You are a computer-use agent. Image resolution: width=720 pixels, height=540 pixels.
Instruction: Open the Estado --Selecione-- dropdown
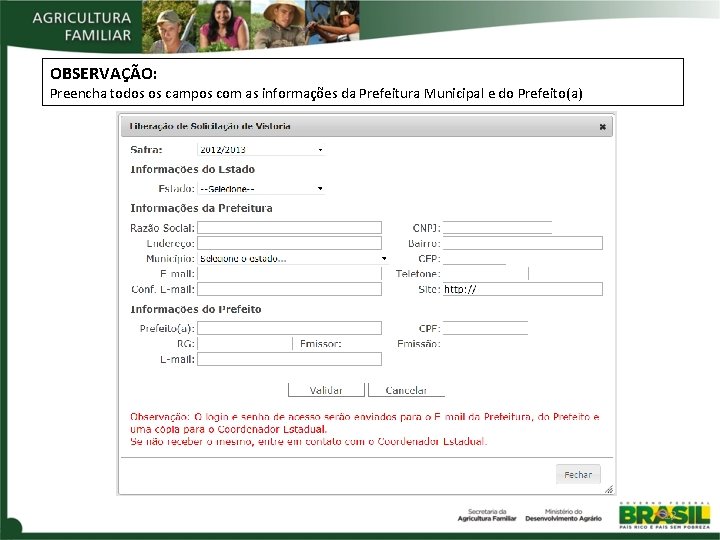coord(261,189)
